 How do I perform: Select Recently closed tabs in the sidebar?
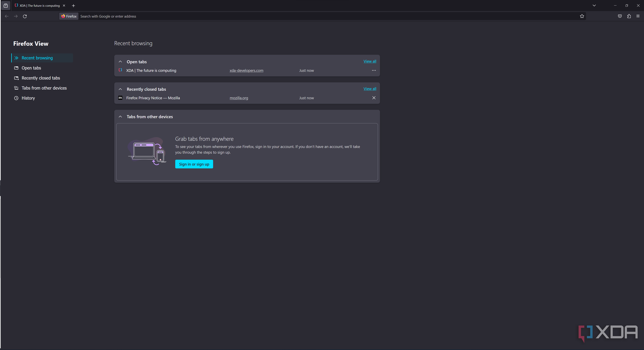click(42, 78)
